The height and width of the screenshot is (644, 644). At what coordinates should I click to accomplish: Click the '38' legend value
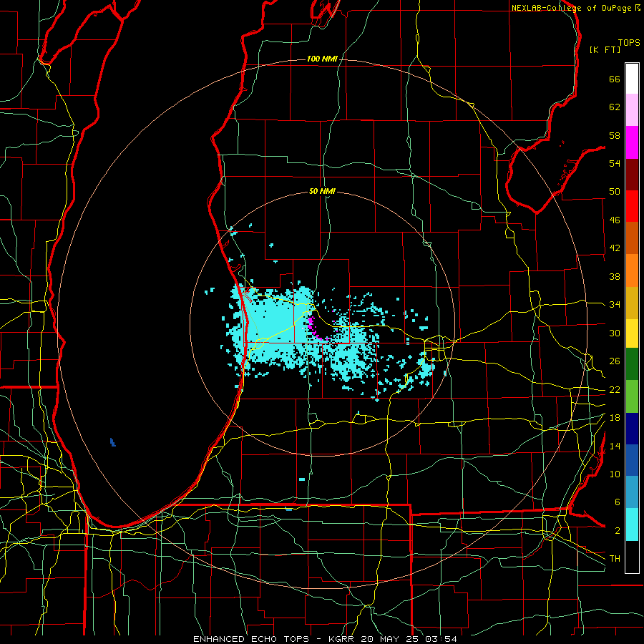pos(615,277)
